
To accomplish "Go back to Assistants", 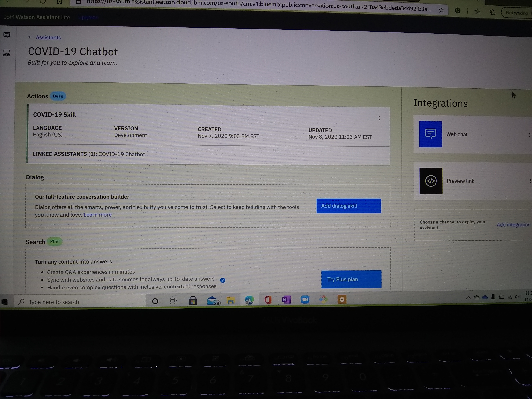I will (48, 37).
